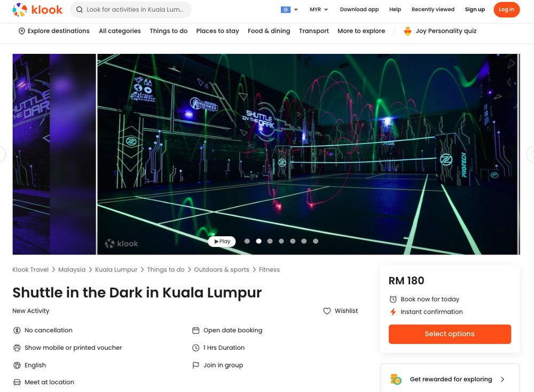534x392 pixels.
Task: Click the Joy Personality quiz flame icon
Action: click(x=407, y=31)
